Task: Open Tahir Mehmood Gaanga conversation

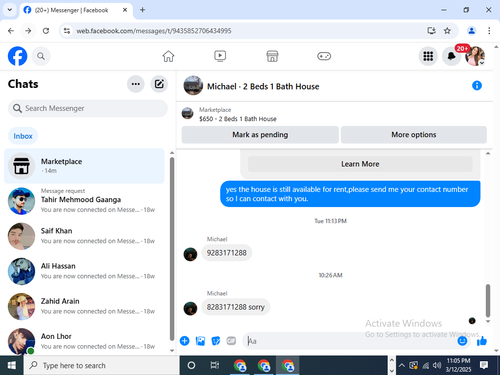Action: (84, 201)
